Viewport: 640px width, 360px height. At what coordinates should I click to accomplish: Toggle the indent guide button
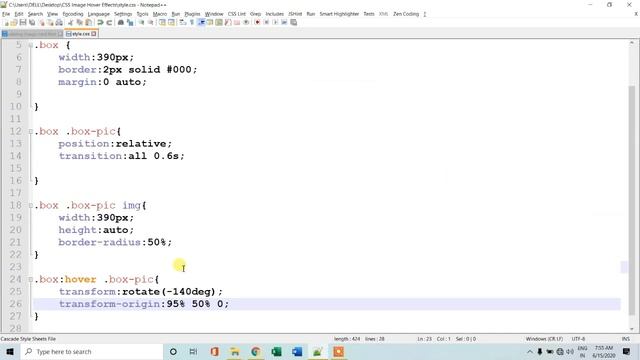point(201,22)
